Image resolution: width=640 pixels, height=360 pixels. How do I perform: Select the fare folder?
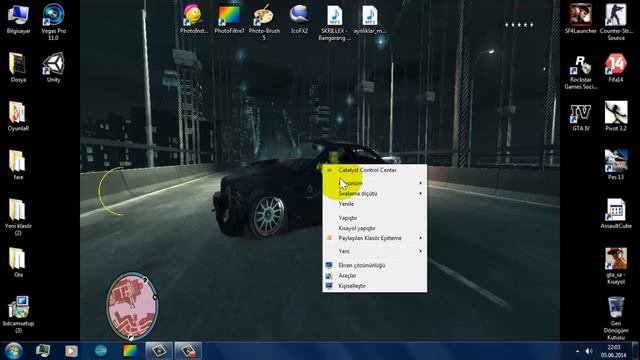tap(18, 165)
